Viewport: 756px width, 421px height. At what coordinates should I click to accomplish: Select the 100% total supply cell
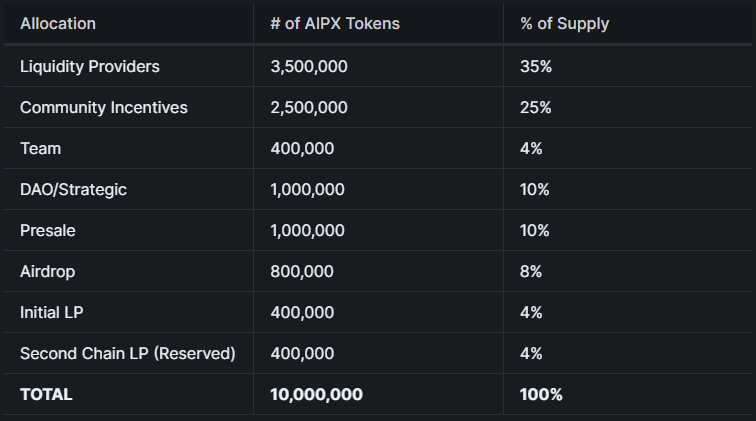(541, 394)
